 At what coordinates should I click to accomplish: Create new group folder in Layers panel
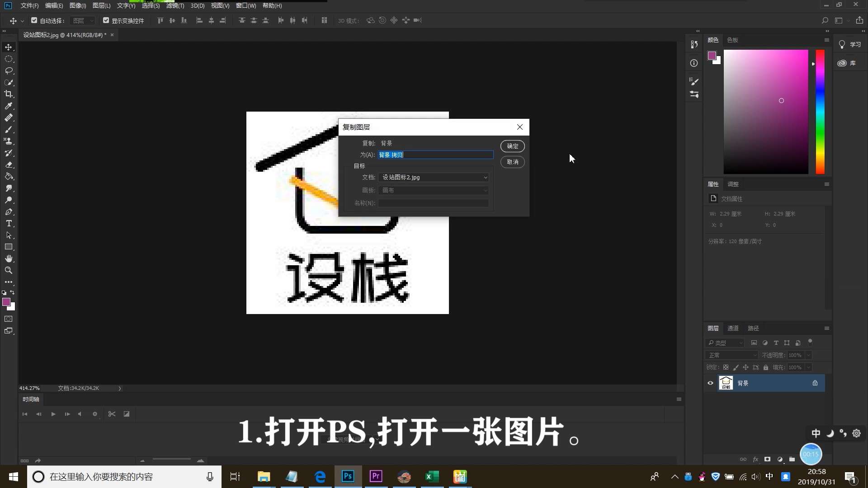click(792, 459)
